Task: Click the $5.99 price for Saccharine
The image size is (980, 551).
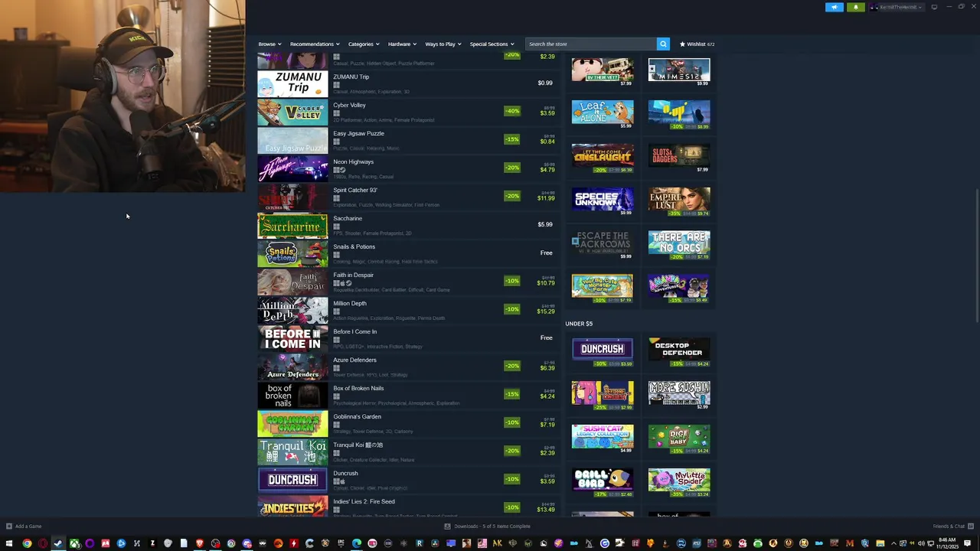Action: 545,225
